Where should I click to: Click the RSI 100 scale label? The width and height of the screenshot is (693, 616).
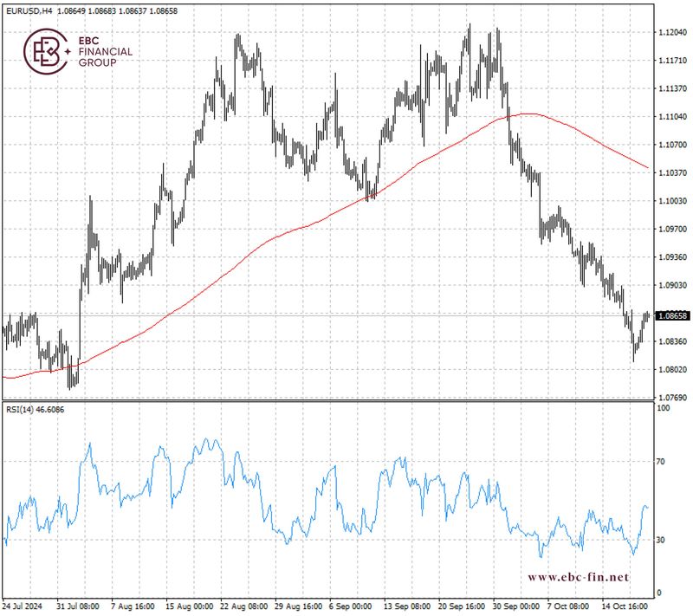pyautogui.click(x=662, y=406)
